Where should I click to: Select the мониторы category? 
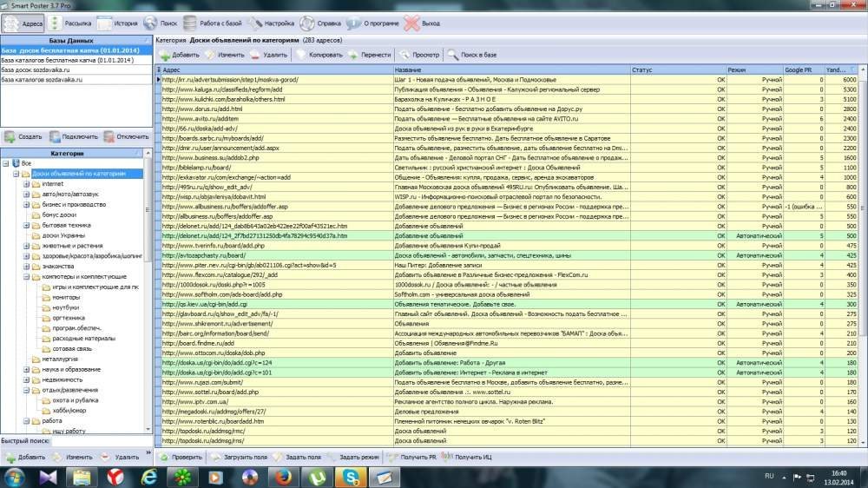66,298
